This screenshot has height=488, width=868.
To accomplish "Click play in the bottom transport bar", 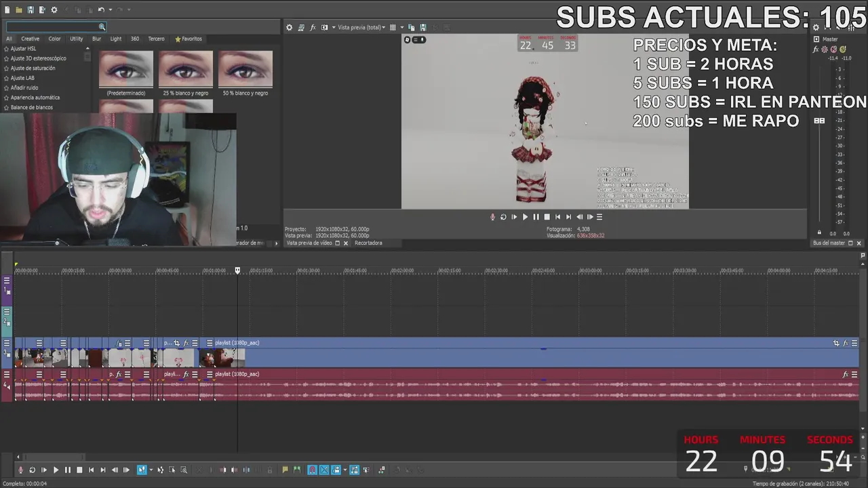I will (x=56, y=470).
